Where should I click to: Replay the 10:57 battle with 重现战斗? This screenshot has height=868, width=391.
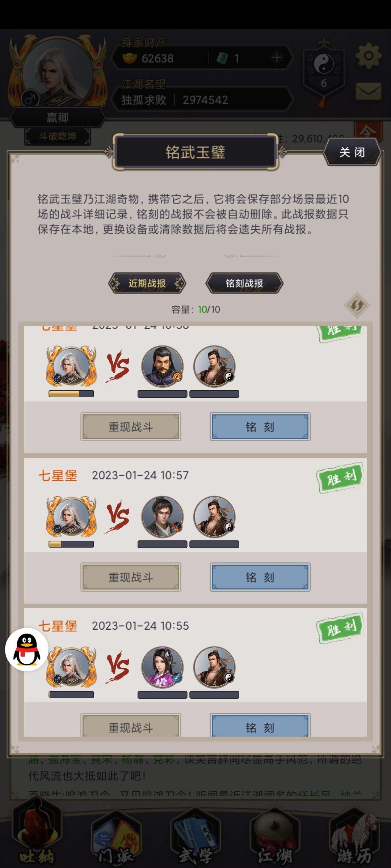(x=131, y=577)
